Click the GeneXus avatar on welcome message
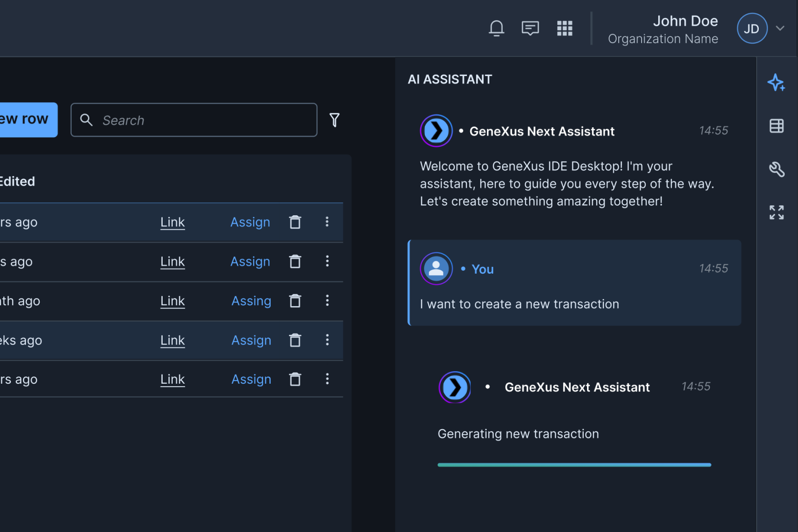The image size is (798, 532). click(x=436, y=131)
